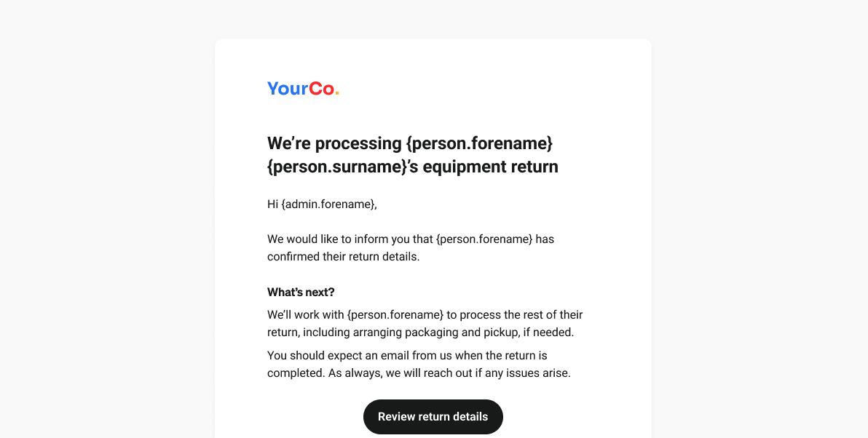Viewport: 868px width, 438px height.
Task: Click the paragraph about arranging packaging and pickup
Action: [x=425, y=324]
